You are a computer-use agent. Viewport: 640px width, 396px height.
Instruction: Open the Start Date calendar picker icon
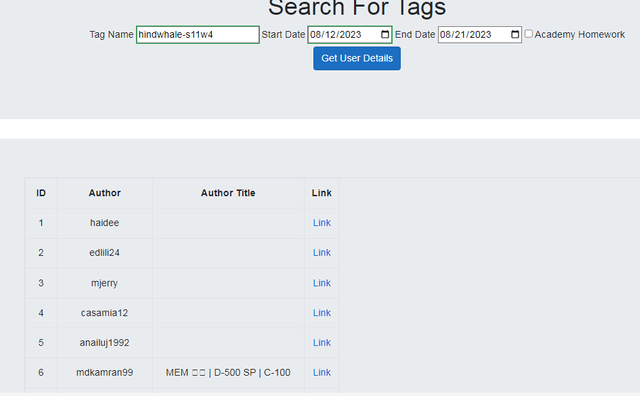[x=385, y=34]
